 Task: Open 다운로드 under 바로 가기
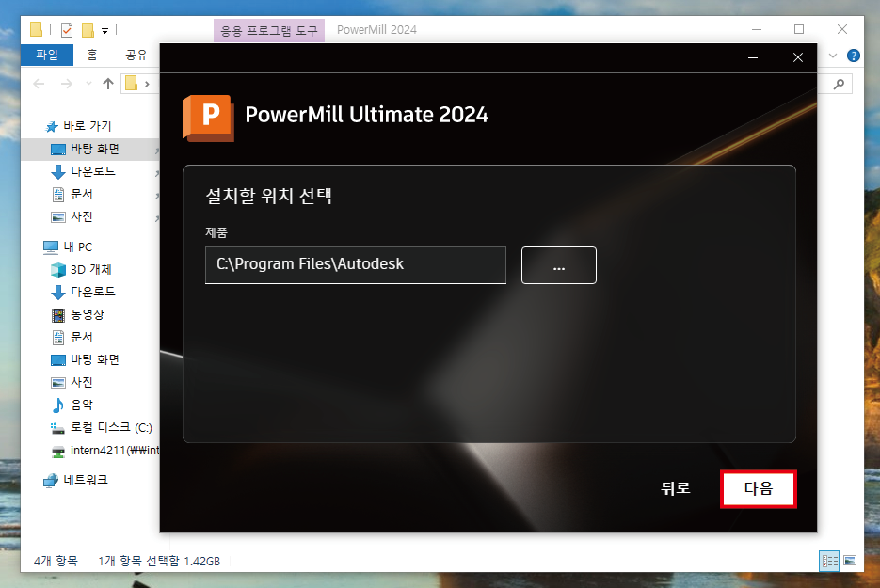(93, 171)
